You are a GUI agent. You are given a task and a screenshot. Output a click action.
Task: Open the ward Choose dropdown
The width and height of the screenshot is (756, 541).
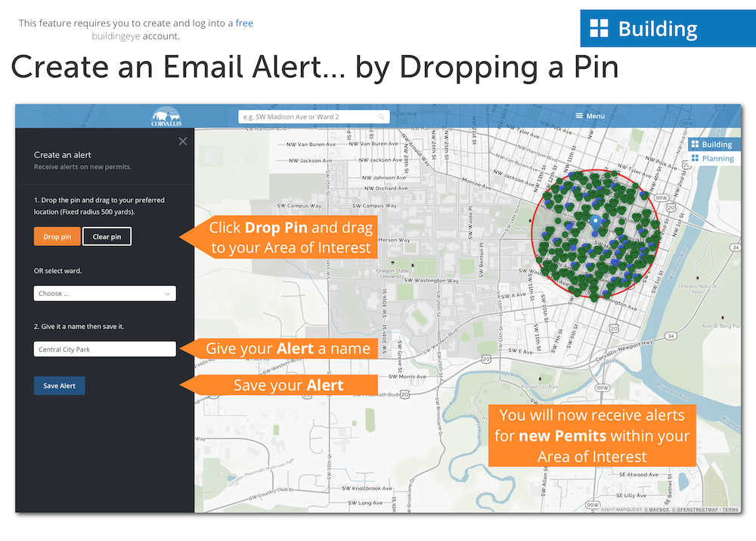pyautogui.click(x=104, y=294)
